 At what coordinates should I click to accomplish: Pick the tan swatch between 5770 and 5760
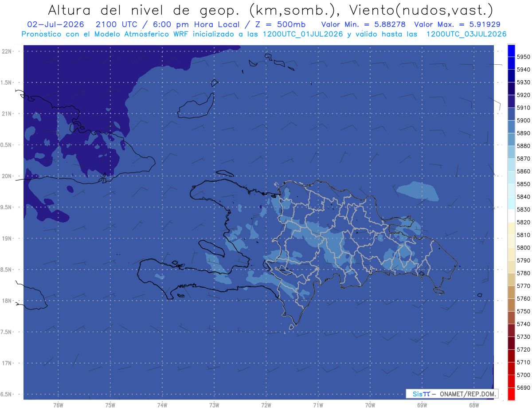(x=511, y=292)
